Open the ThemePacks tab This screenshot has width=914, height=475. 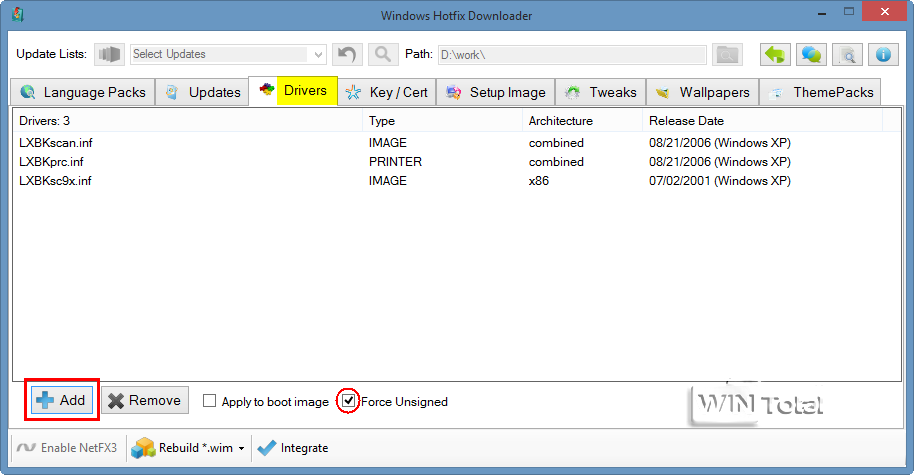click(x=820, y=92)
